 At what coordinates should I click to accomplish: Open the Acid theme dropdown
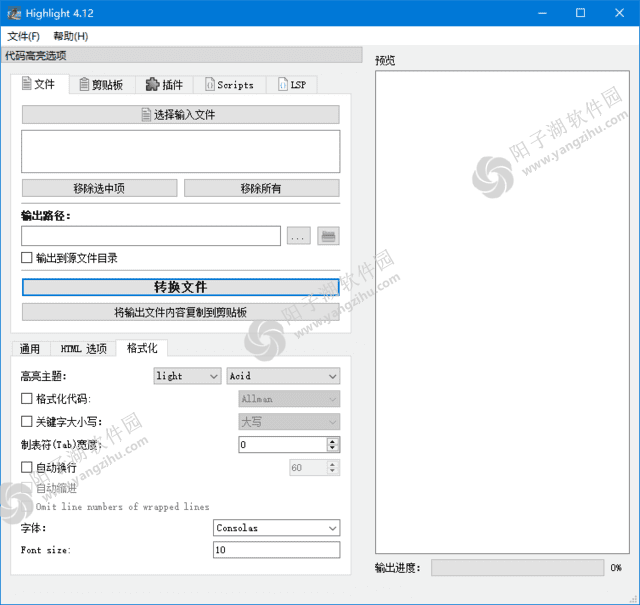(x=283, y=376)
